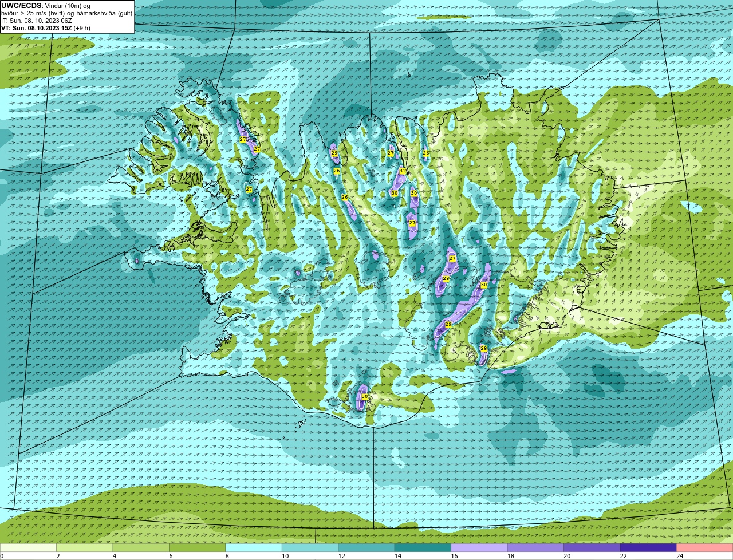This screenshot has height=560, width=733.
Task: Select the legend tick label 10
Action: (285, 556)
